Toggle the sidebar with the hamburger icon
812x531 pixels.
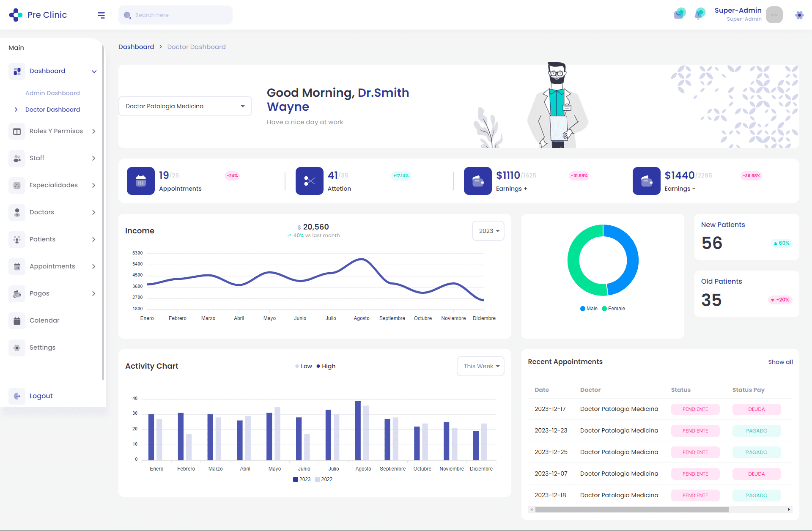[101, 15]
